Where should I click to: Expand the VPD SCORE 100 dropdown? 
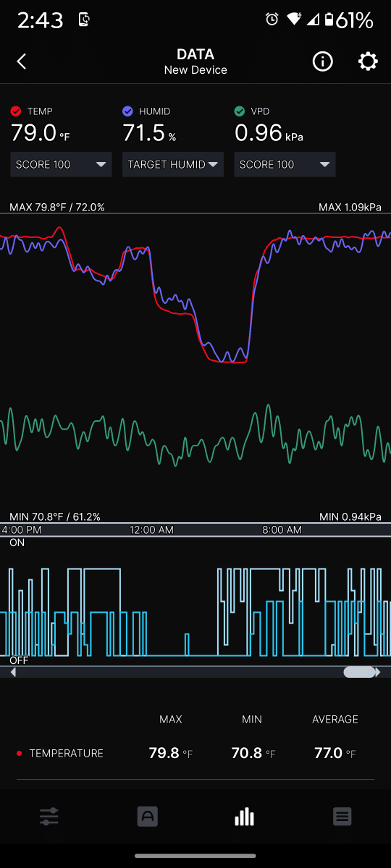pos(285,164)
